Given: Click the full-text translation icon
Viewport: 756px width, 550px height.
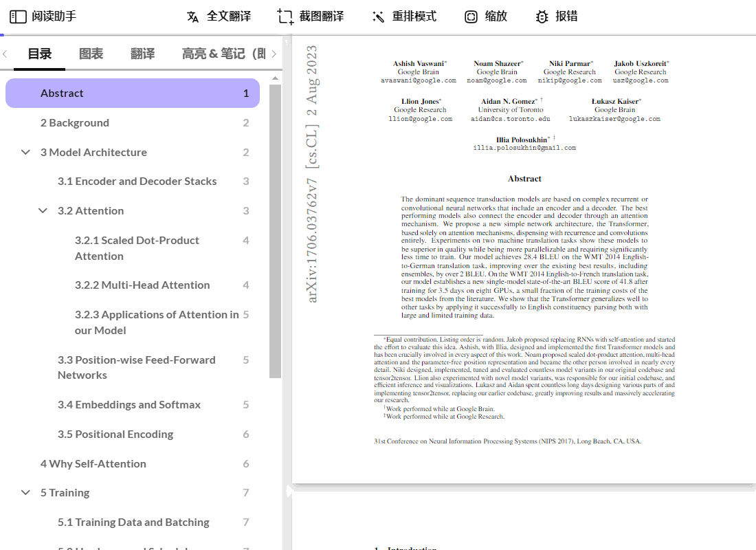Looking at the screenshot, I should tap(193, 16).
